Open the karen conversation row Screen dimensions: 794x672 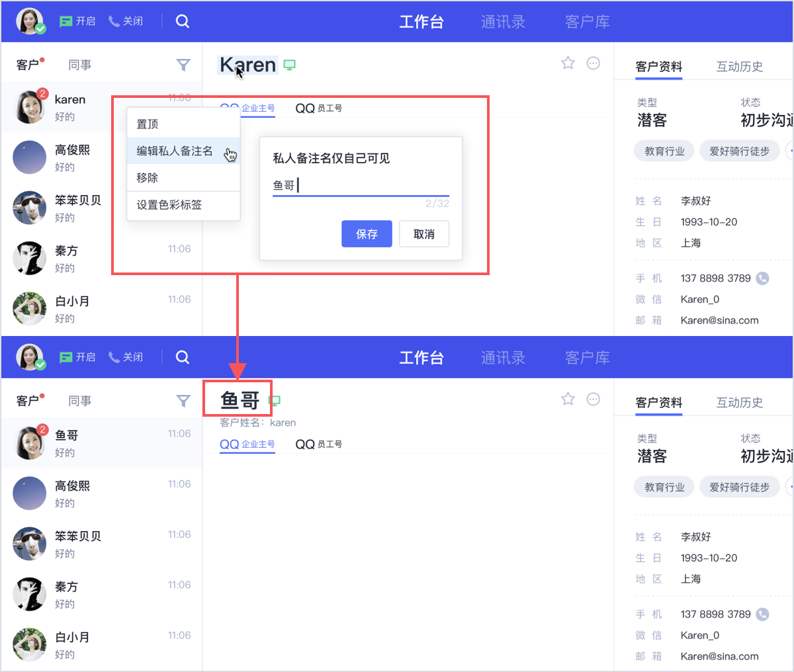(x=101, y=107)
